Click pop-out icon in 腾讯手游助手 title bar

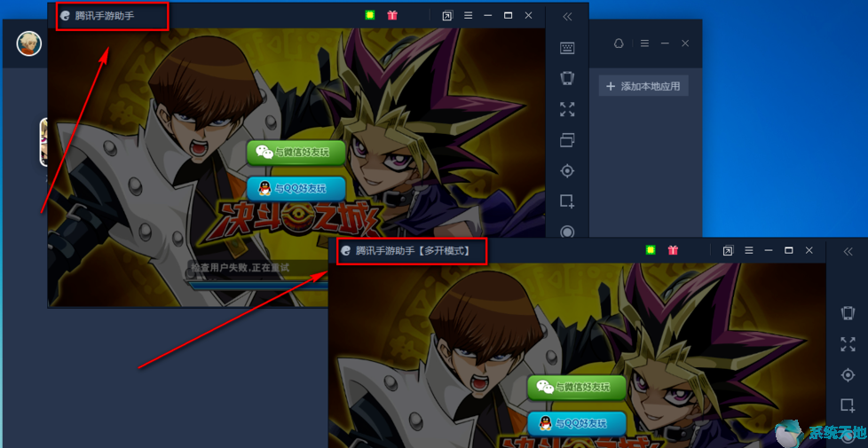(447, 16)
